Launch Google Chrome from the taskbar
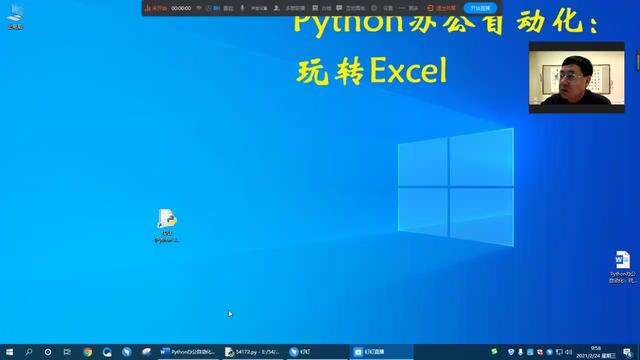The image size is (640, 360). coord(87,352)
